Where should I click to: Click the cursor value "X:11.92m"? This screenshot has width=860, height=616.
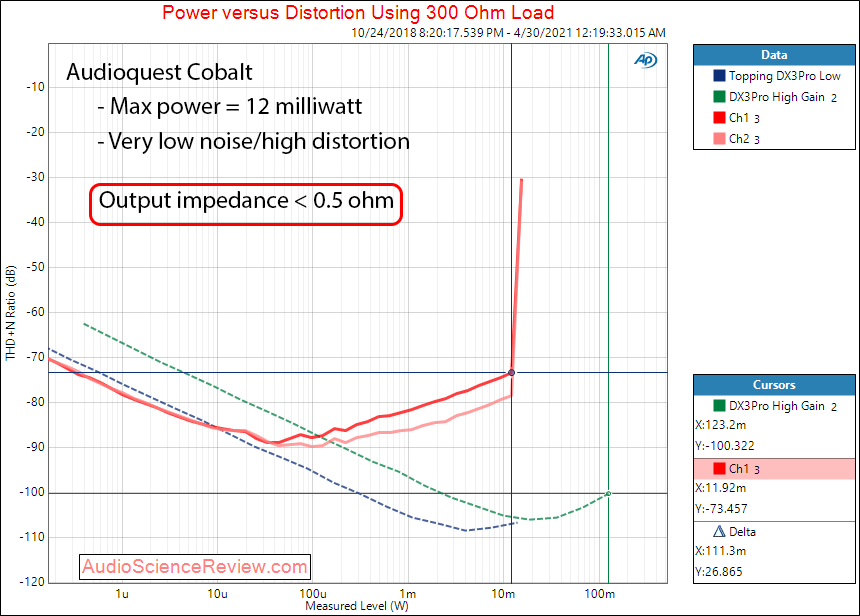coord(720,488)
